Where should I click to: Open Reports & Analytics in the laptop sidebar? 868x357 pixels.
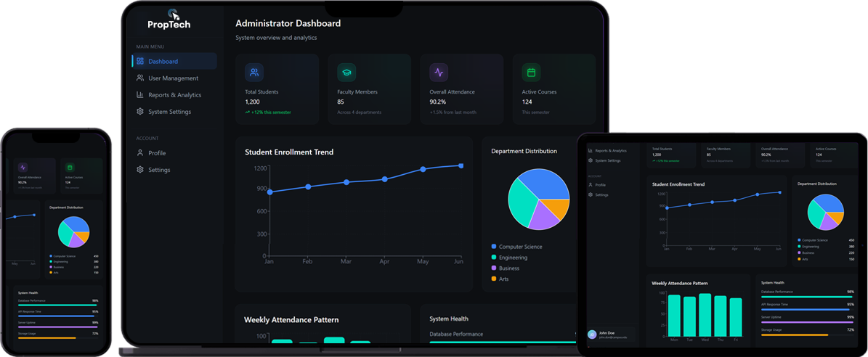click(x=174, y=95)
